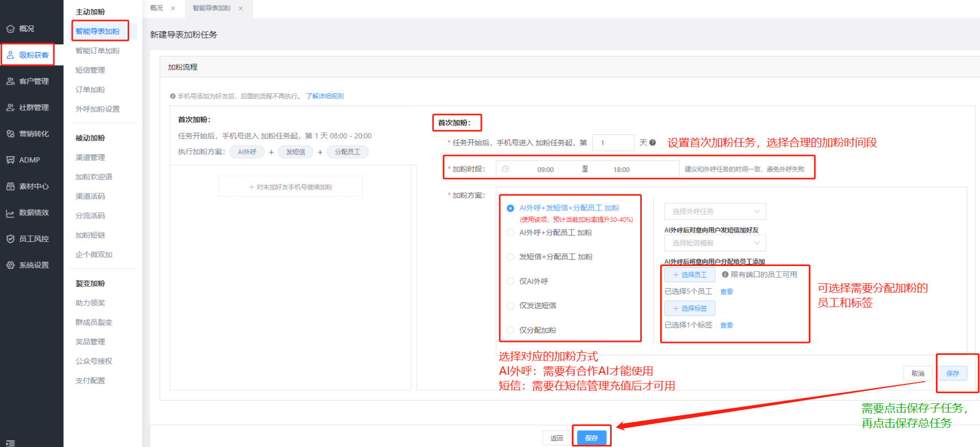Click the 员工风控 shield icon
This screenshot has width=980, height=447.
(x=10, y=239)
